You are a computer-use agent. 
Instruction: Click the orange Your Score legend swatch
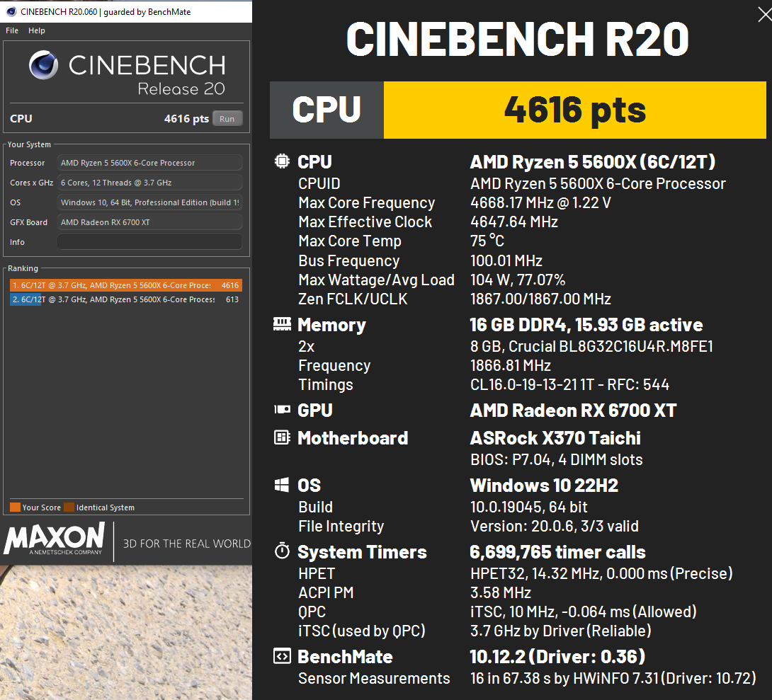point(16,507)
